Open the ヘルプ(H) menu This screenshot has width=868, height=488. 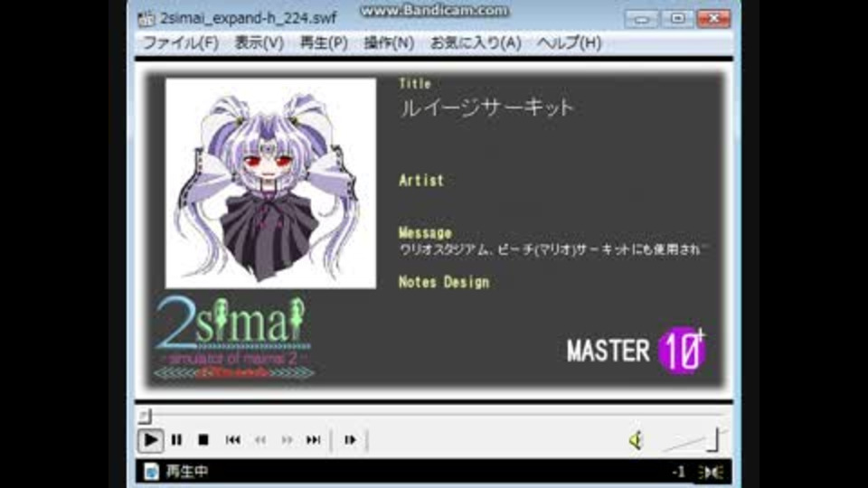[569, 42]
